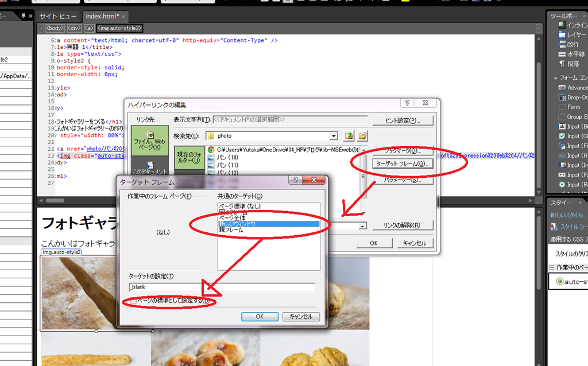This screenshot has height=366, width=588.
Task: Select the Input (Image) toolbox icon
Action: coord(562,165)
